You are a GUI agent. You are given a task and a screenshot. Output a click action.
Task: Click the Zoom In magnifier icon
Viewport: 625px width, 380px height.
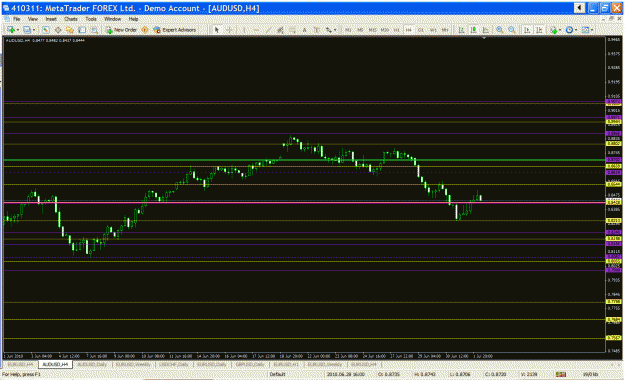tap(499, 30)
